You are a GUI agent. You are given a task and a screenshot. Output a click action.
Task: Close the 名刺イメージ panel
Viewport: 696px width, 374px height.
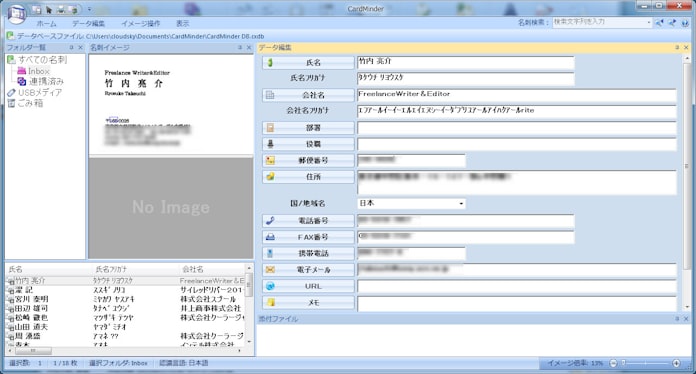click(249, 47)
